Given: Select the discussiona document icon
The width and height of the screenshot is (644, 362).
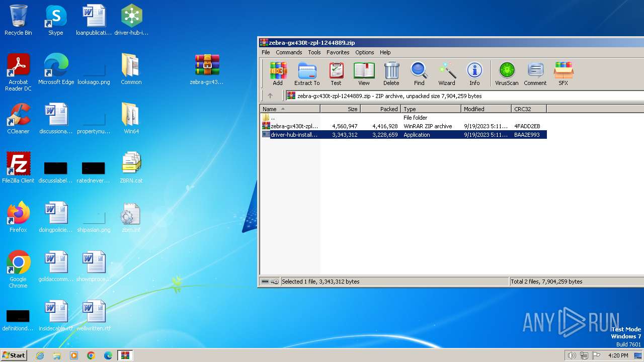Looking at the screenshot, I should coord(56,119).
